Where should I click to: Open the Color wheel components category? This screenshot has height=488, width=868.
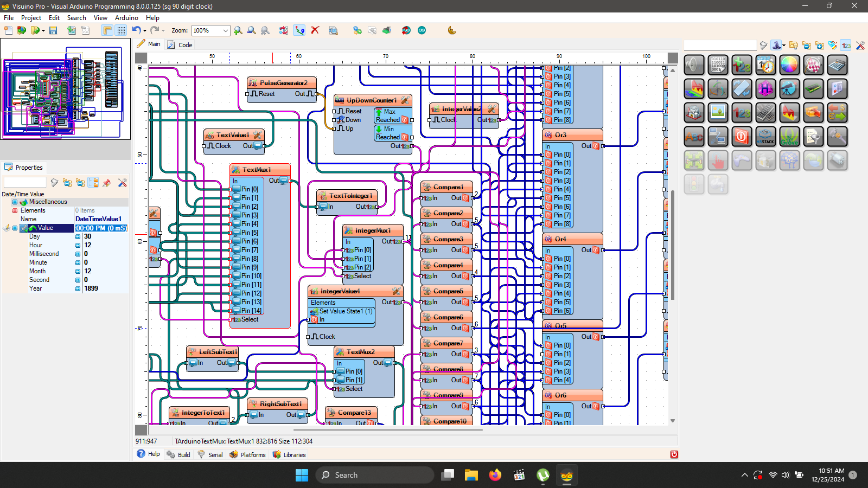pyautogui.click(x=789, y=65)
